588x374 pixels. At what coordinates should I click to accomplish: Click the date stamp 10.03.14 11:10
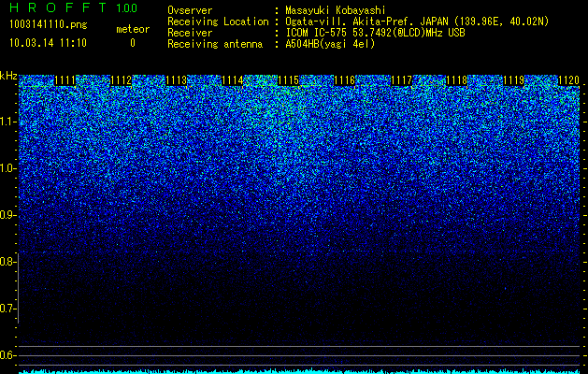tap(48, 43)
